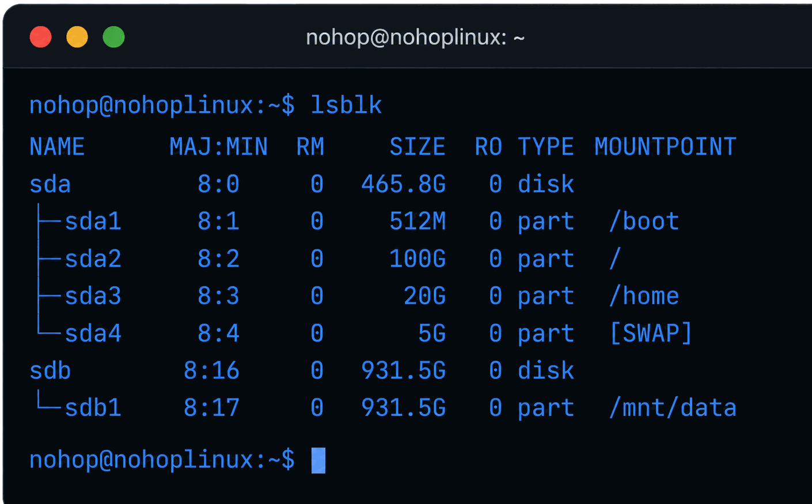Click the TYPE column header
Viewport: 812px width, 504px height.
point(545,147)
